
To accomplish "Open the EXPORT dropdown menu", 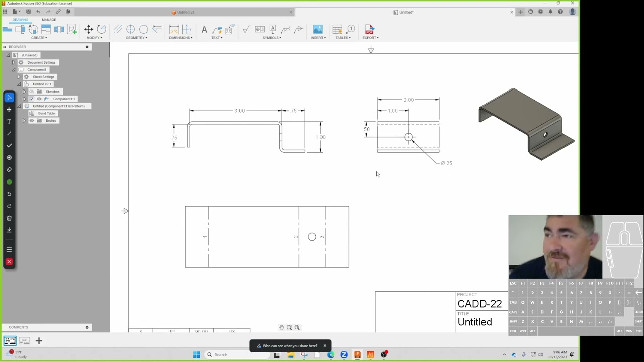I will point(370,38).
